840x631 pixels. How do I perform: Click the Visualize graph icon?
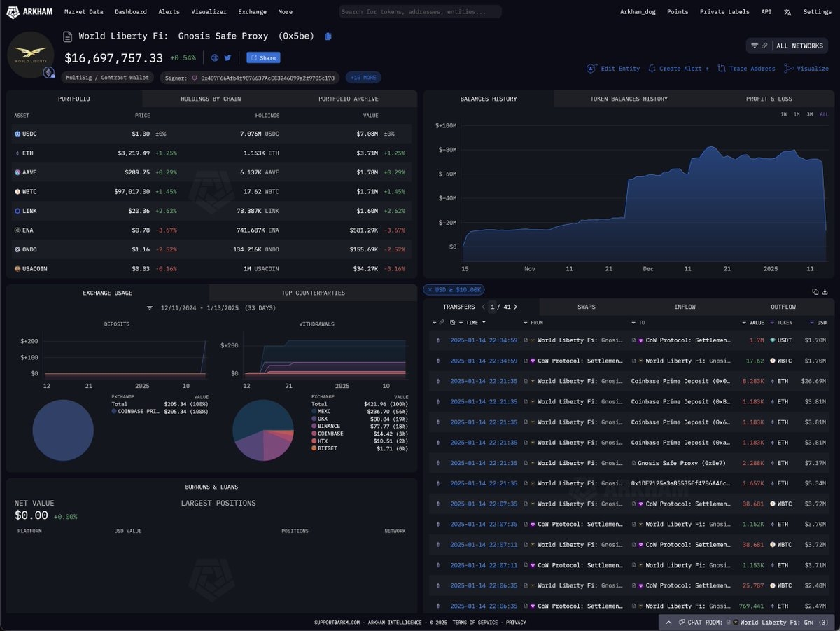(x=789, y=69)
